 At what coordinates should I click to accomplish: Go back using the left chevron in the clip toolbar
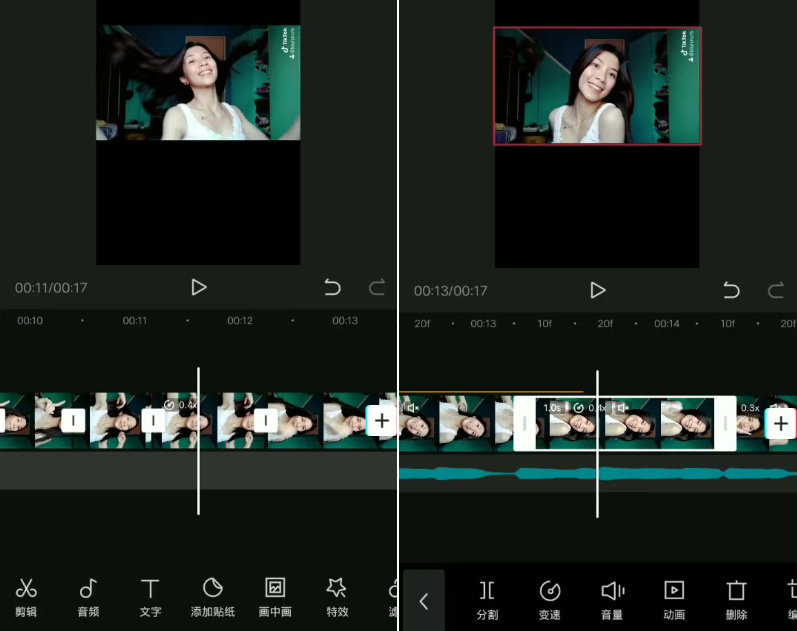(423, 601)
